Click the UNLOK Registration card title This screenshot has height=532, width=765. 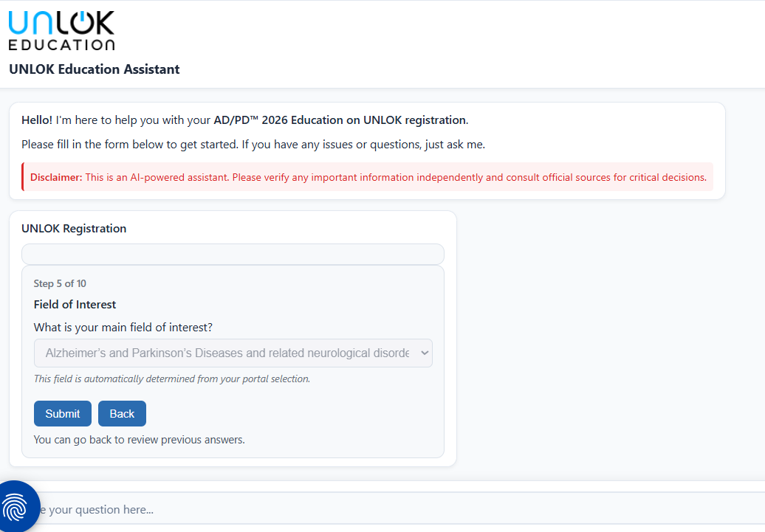coord(74,229)
